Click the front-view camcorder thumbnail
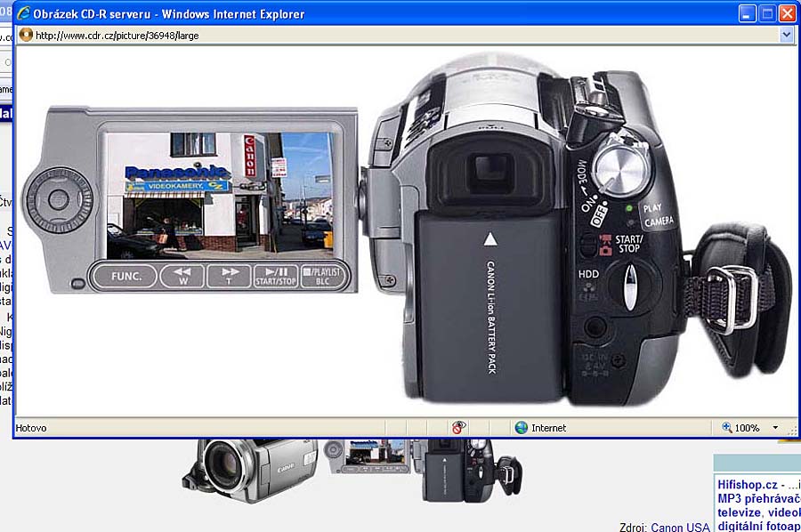The image size is (801, 532). 251,465
